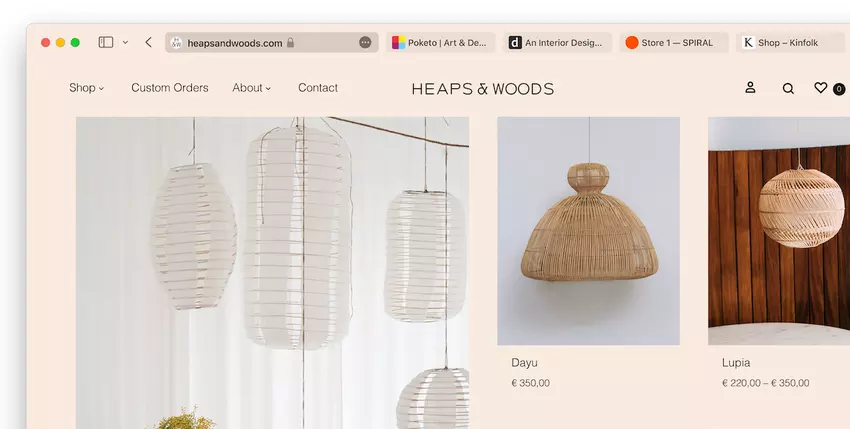Expand the About dropdown menu
This screenshot has width=850, height=429.
pyautogui.click(x=251, y=88)
